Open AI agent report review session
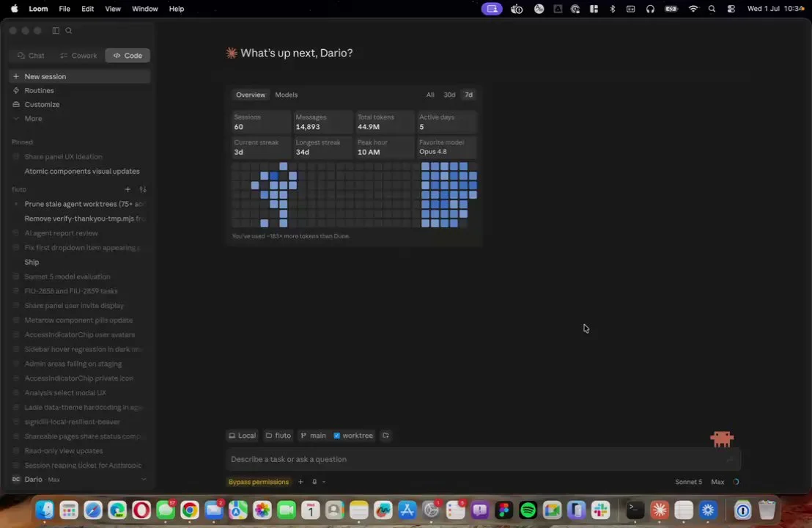This screenshot has height=528, width=812. (x=80, y=233)
